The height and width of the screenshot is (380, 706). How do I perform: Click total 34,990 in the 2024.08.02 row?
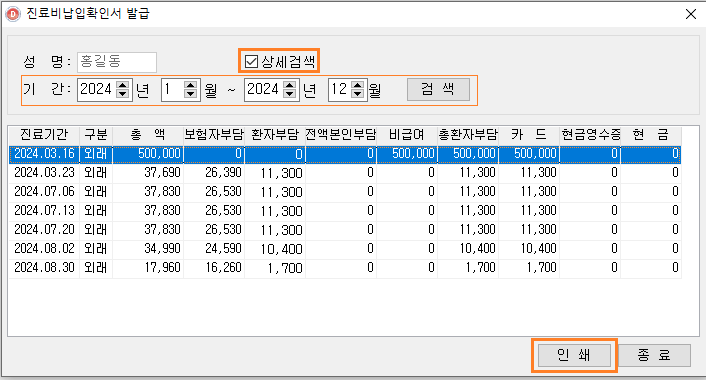(x=162, y=249)
